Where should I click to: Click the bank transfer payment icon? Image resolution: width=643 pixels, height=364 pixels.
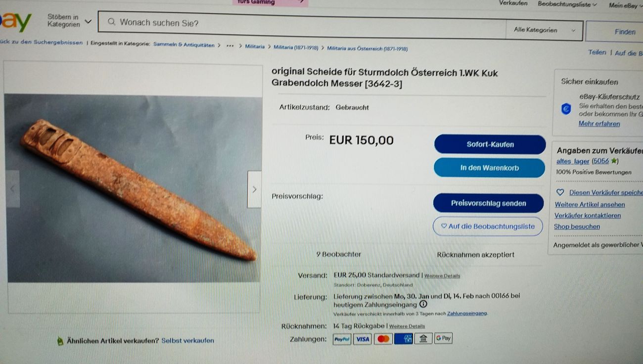pyautogui.click(x=423, y=339)
